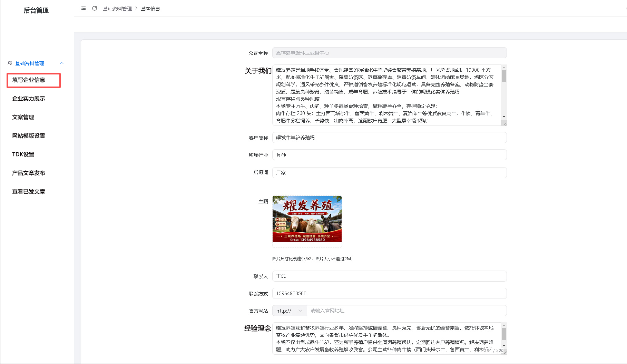Click the 耀发养殖 main image thumbnail

pyautogui.click(x=307, y=219)
